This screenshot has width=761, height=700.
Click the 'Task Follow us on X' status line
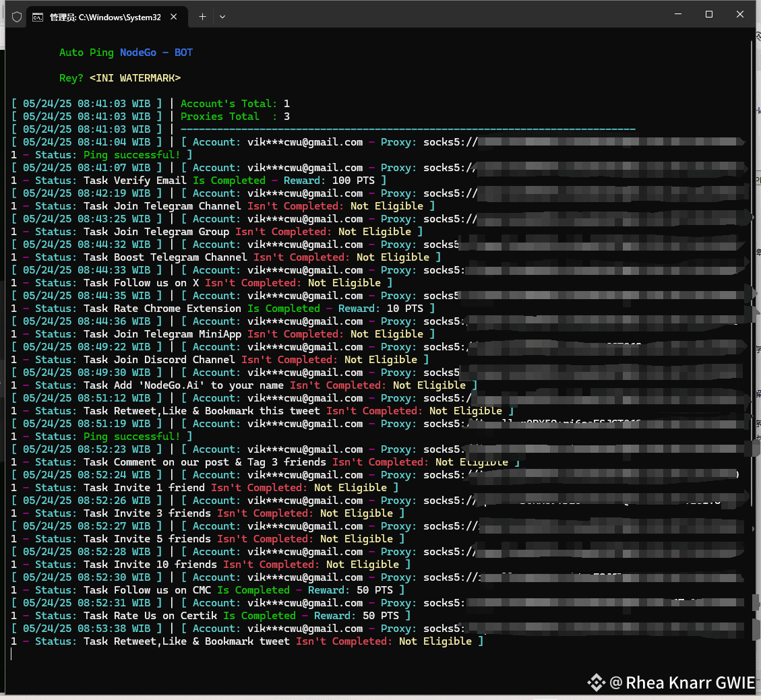202,283
